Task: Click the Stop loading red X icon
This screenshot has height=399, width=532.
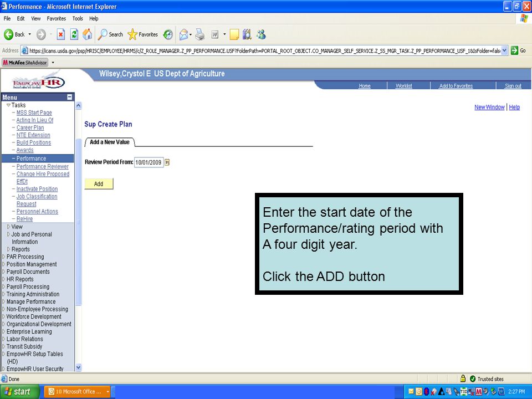Action: pyautogui.click(x=61, y=34)
